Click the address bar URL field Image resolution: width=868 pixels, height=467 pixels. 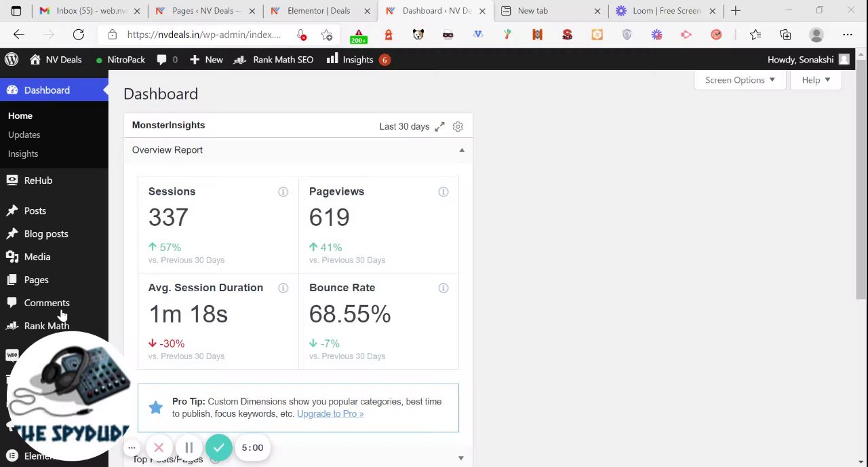(x=203, y=35)
